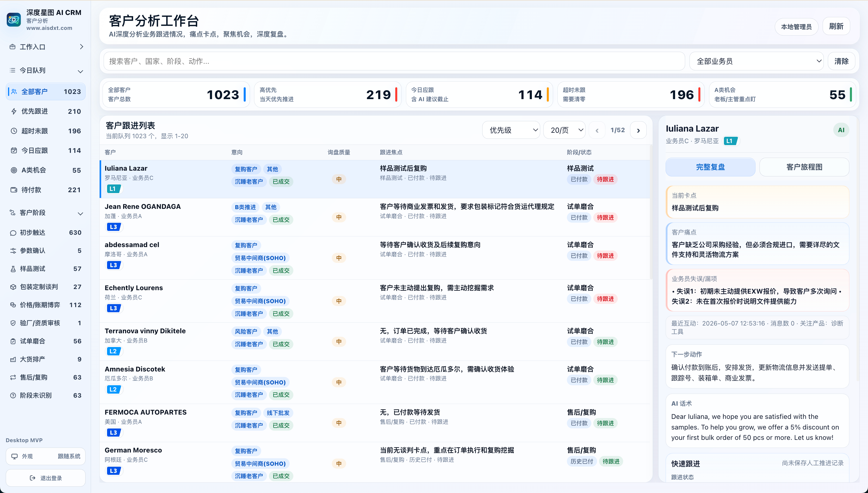Toggle 外观 跟随系统 setting

click(x=46, y=457)
